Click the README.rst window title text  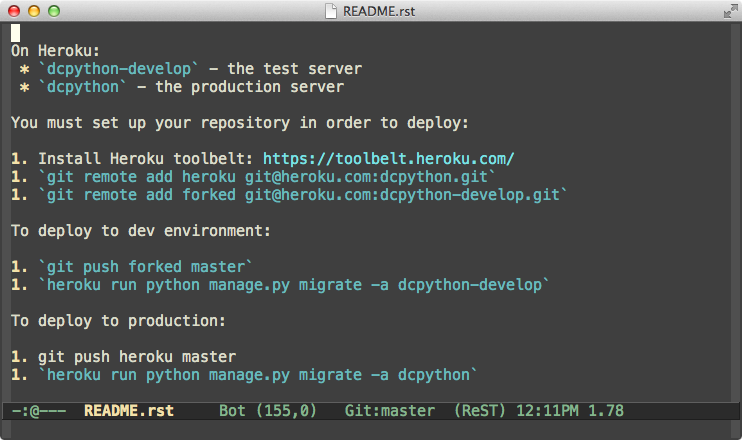pos(379,11)
